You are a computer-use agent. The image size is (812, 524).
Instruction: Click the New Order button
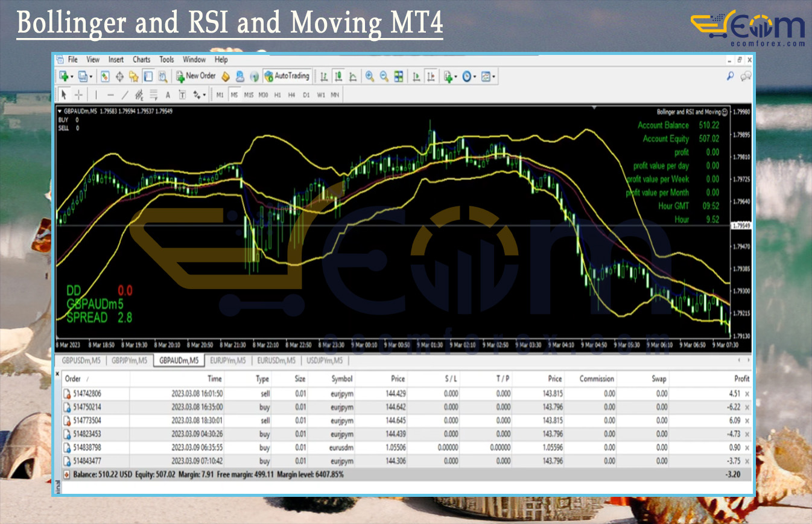tap(196, 76)
